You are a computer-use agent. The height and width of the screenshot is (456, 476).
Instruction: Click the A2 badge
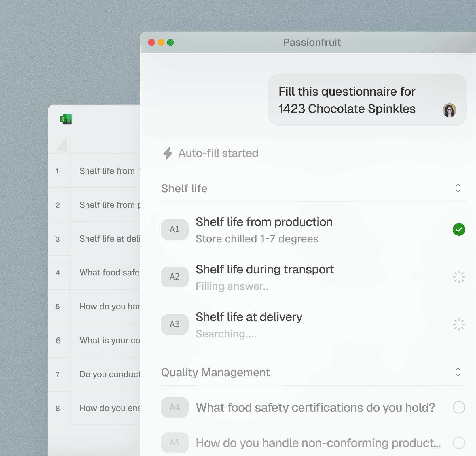tap(175, 277)
